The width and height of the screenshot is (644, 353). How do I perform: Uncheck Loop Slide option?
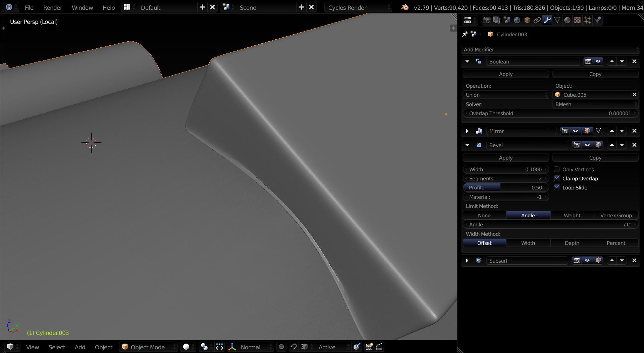[x=557, y=187]
